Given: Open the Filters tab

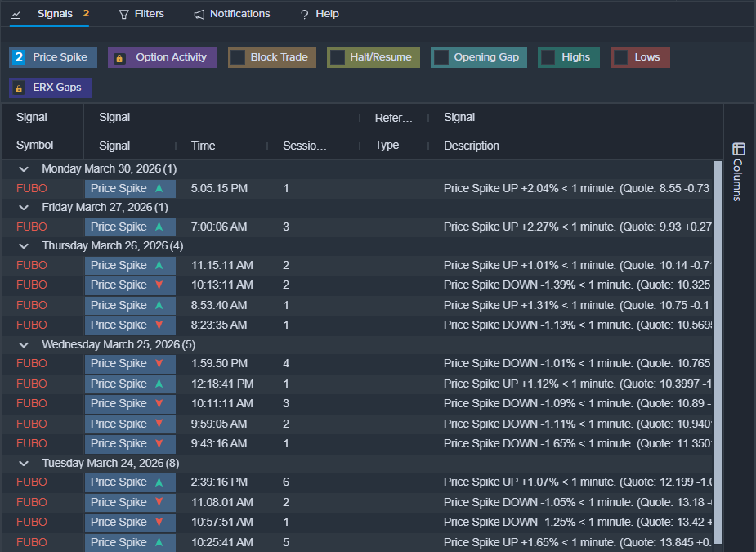Looking at the screenshot, I should click(x=149, y=14).
